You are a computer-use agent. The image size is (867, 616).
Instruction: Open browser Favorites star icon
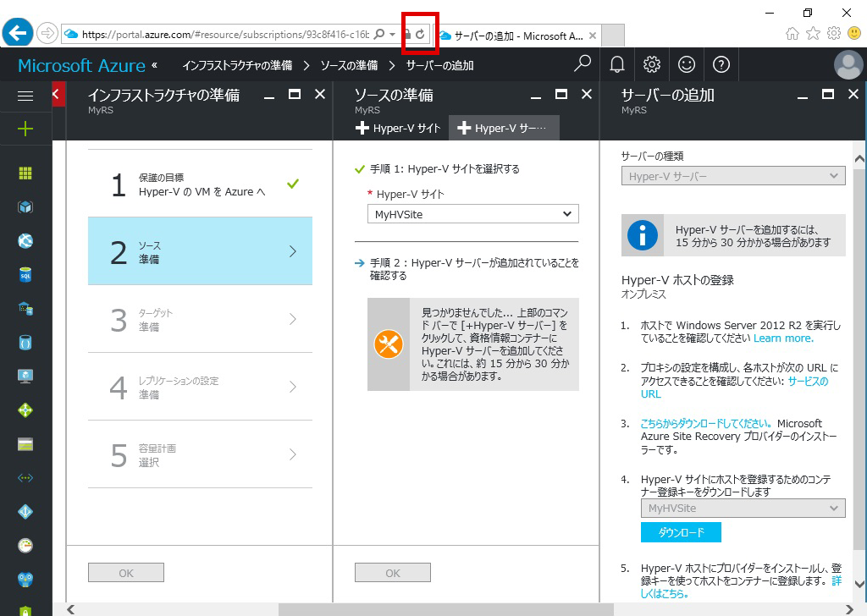point(813,34)
